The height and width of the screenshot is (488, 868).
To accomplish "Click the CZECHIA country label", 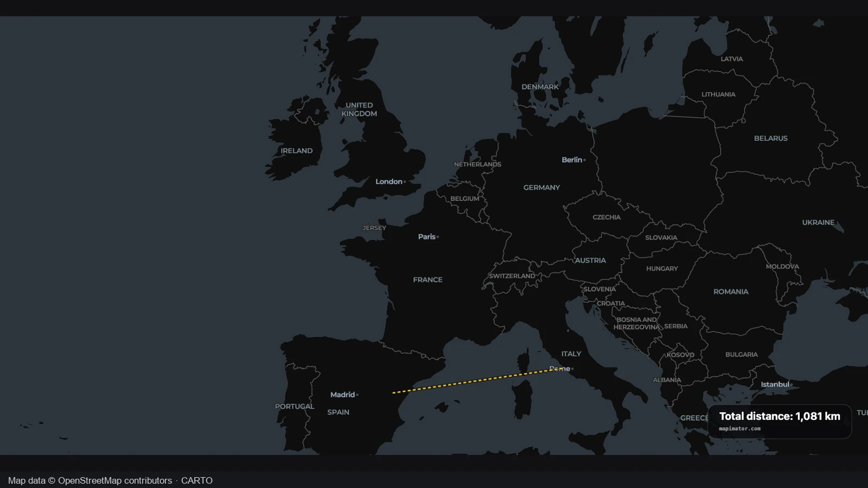I will tap(607, 217).
